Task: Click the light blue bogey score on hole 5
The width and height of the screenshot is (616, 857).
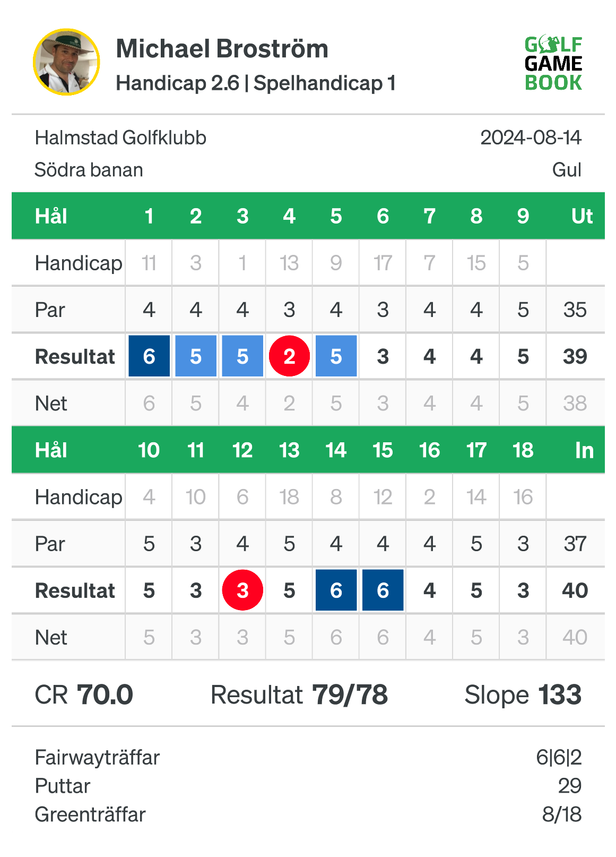Action: pyautogui.click(x=336, y=356)
